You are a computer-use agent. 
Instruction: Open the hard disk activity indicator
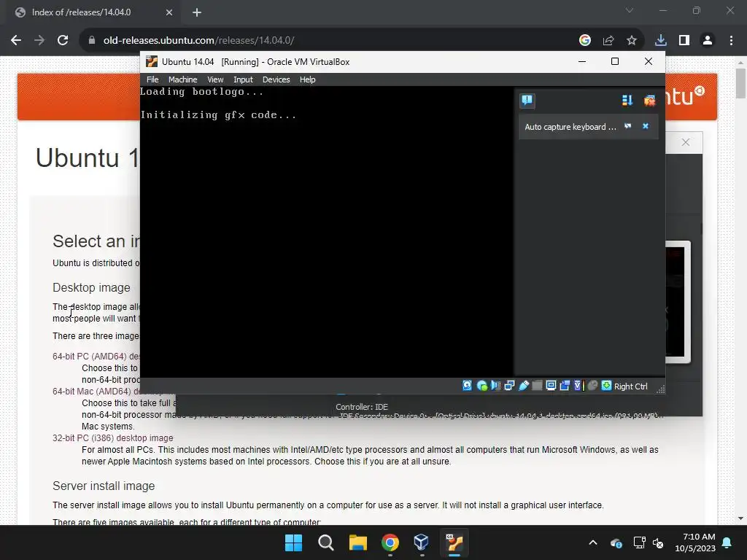(468, 386)
